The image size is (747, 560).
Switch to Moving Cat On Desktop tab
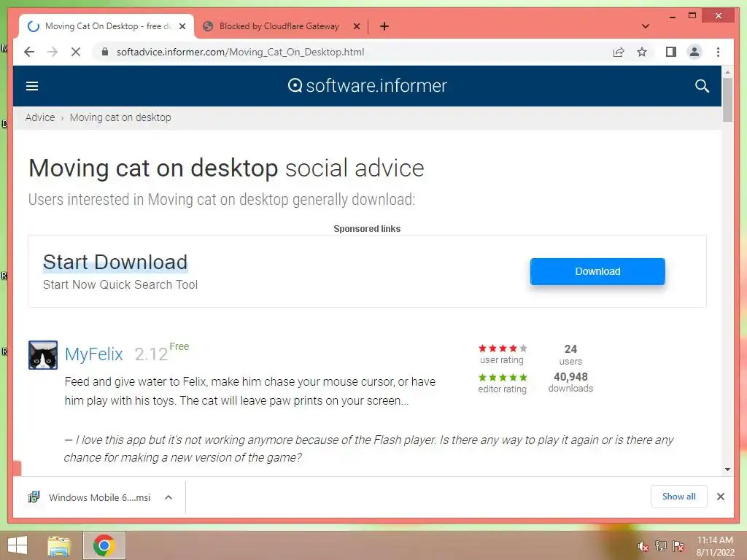point(107,26)
